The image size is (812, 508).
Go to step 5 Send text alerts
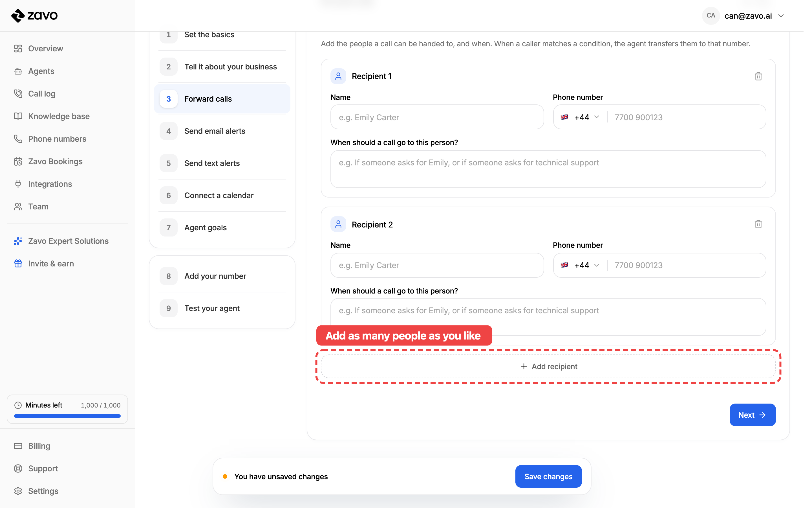tap(222, 163)
